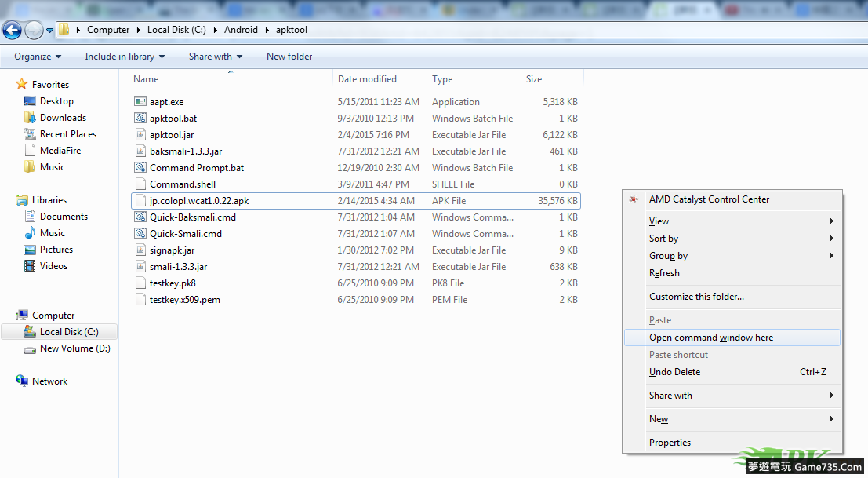Screen dimensions: 868x478
Task: Click the signapk.jar file icon
Action: 140,250
